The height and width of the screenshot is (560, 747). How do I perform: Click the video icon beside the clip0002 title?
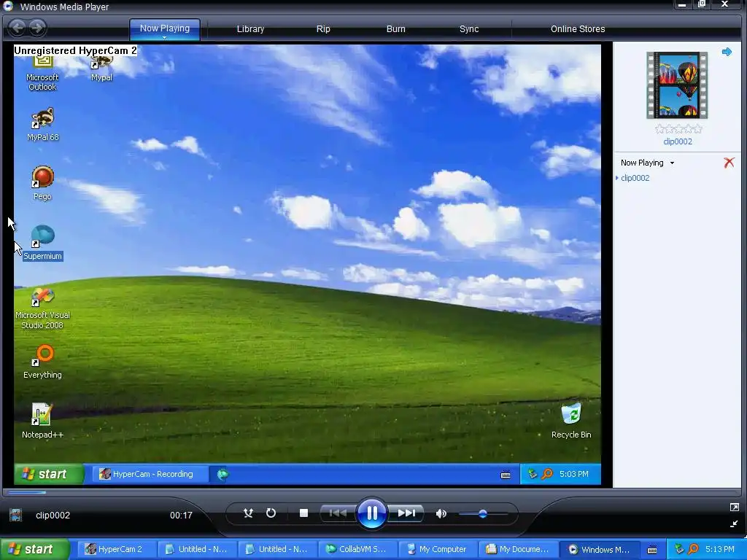point(16,515)
